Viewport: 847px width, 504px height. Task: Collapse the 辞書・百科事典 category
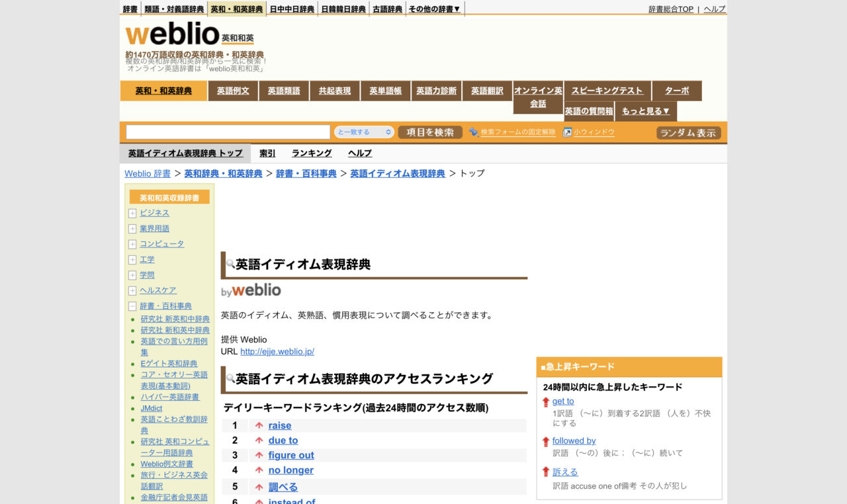[x=132, y=306]
